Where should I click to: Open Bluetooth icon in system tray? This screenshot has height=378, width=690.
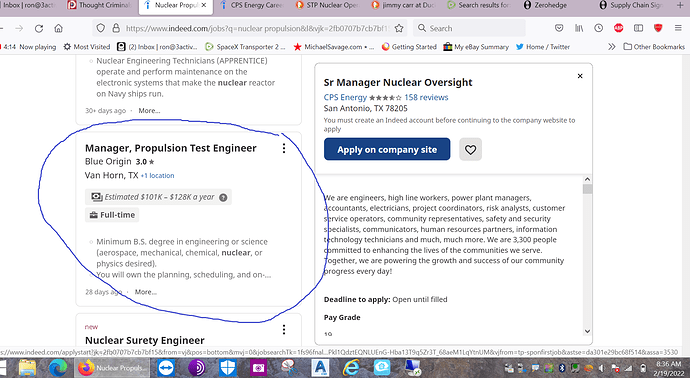click(562, 368)
